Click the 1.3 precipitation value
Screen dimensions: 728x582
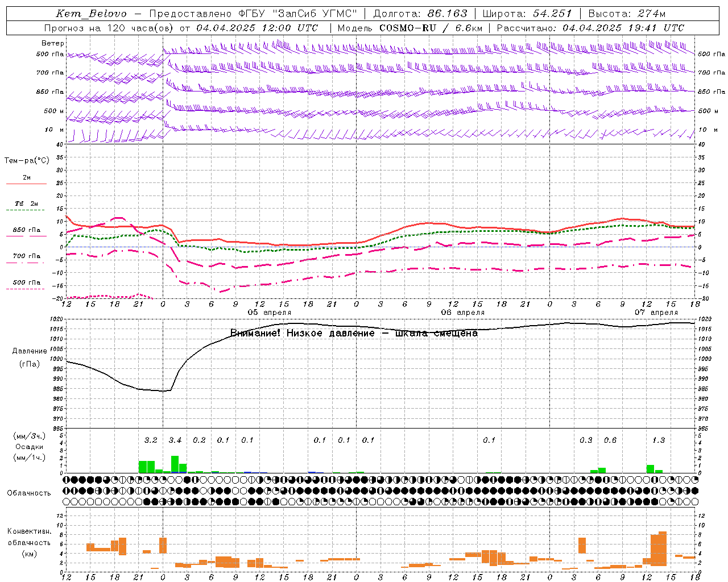[x=659, y=440]
